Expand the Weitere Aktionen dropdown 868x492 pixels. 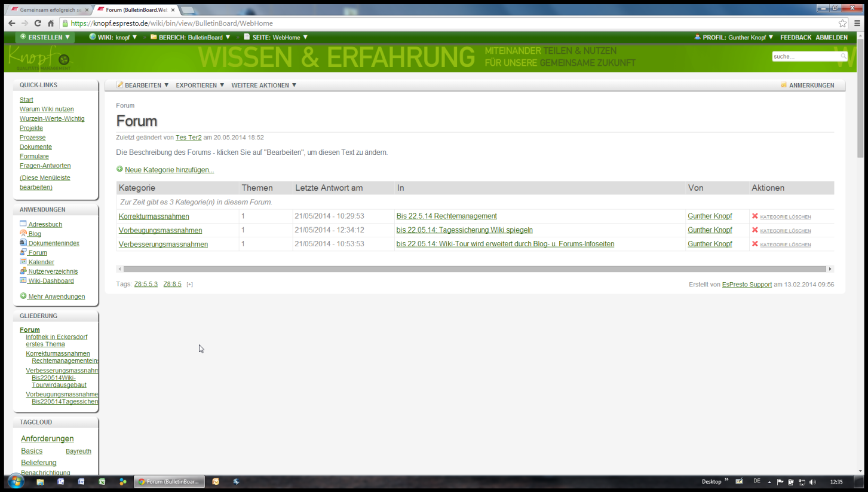[263, 85]
